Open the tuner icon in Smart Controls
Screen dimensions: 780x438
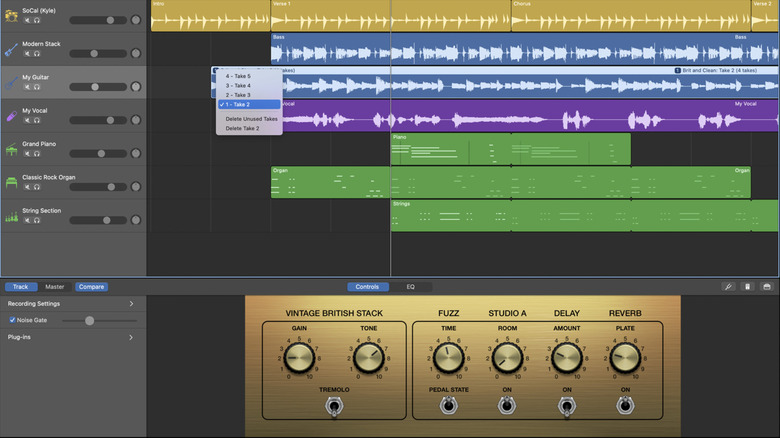[x=728, y=287]
